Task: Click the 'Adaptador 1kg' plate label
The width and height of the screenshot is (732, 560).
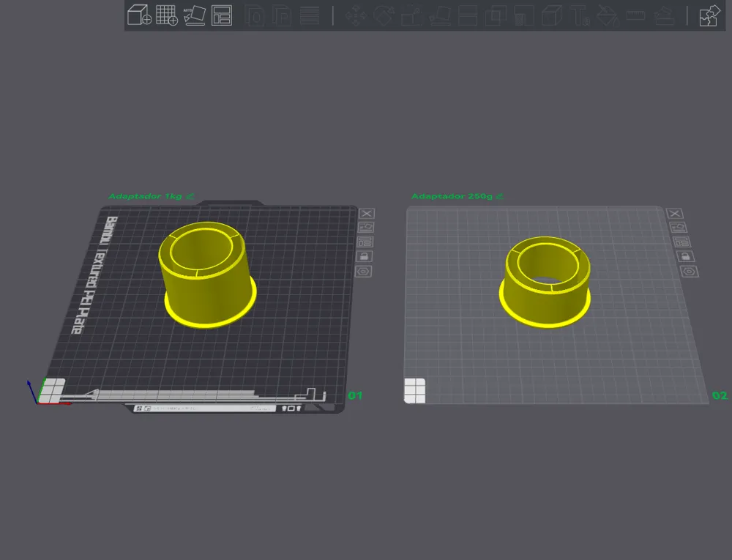Action: click(145, 196)
